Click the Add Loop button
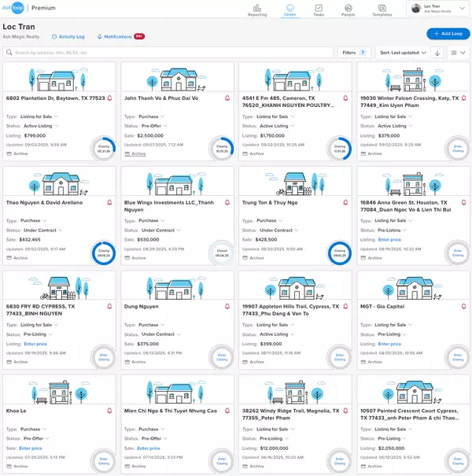This screenshot has width=472, height=476. 448,34
